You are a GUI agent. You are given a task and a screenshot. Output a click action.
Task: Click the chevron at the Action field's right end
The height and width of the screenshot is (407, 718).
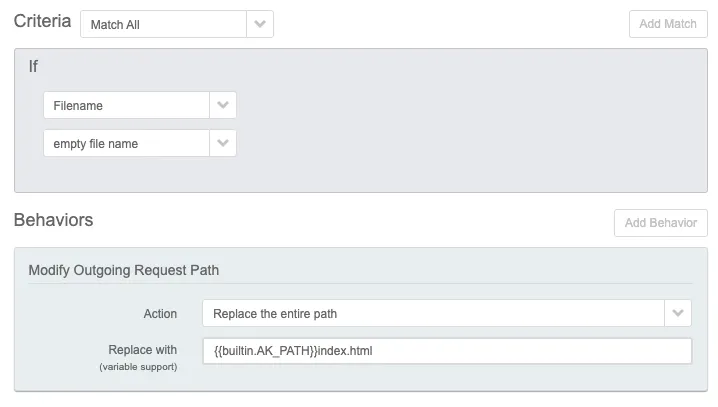679,313
